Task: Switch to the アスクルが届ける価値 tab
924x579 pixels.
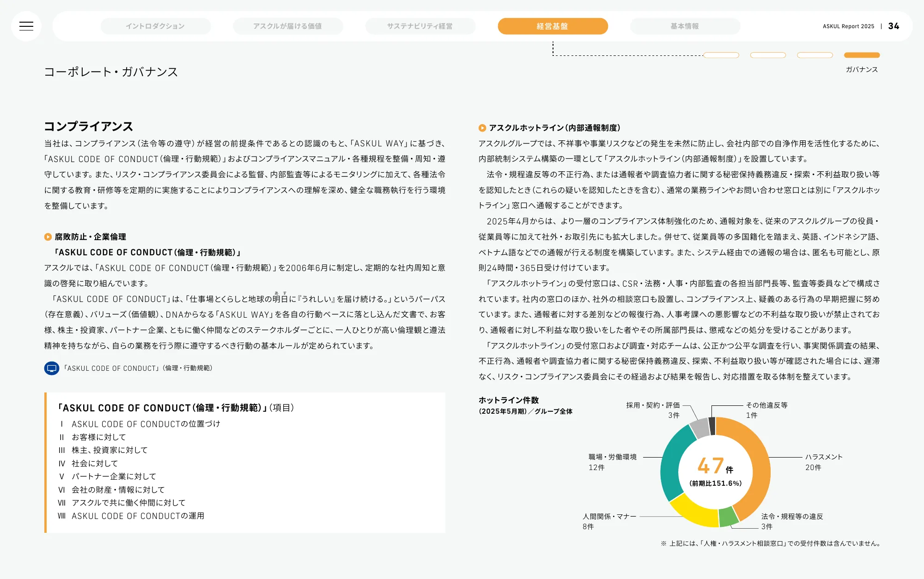Action: click(x=288, y=26)
